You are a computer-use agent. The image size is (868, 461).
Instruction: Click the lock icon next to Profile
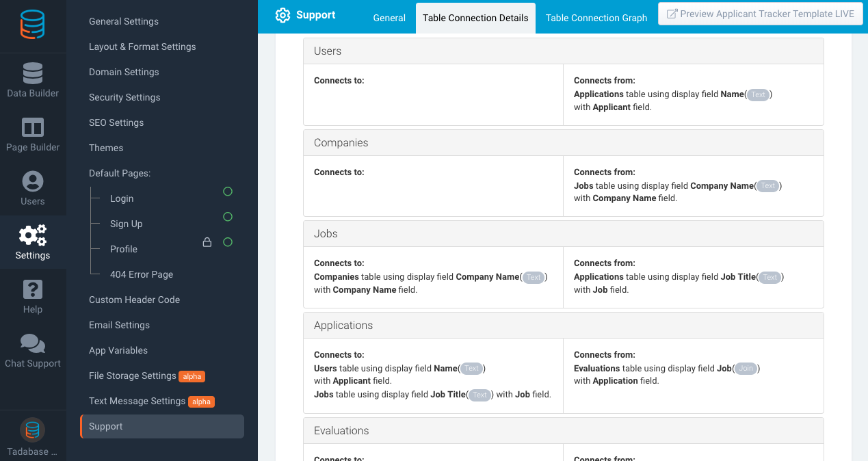point(207,242)
